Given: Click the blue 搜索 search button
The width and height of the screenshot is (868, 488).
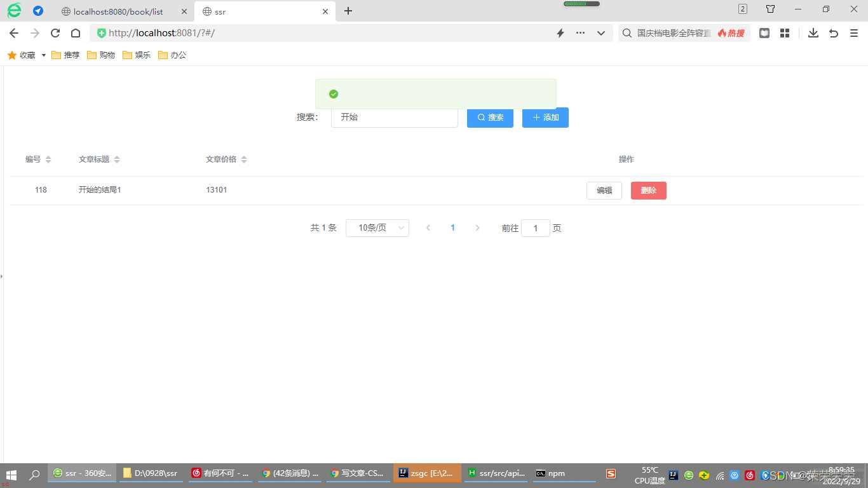Looking at the screenshot, I should (490, 118).
